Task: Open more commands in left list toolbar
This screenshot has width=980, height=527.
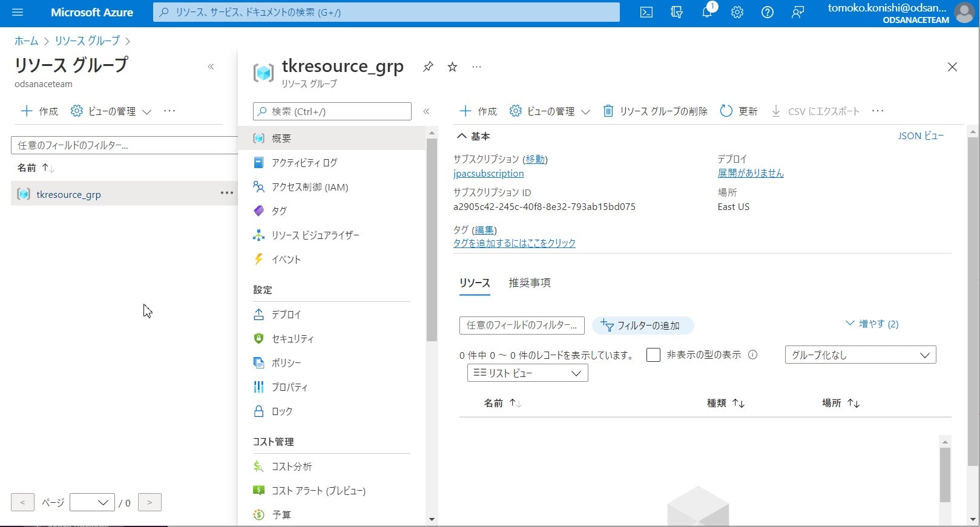Action: point(169,111)
